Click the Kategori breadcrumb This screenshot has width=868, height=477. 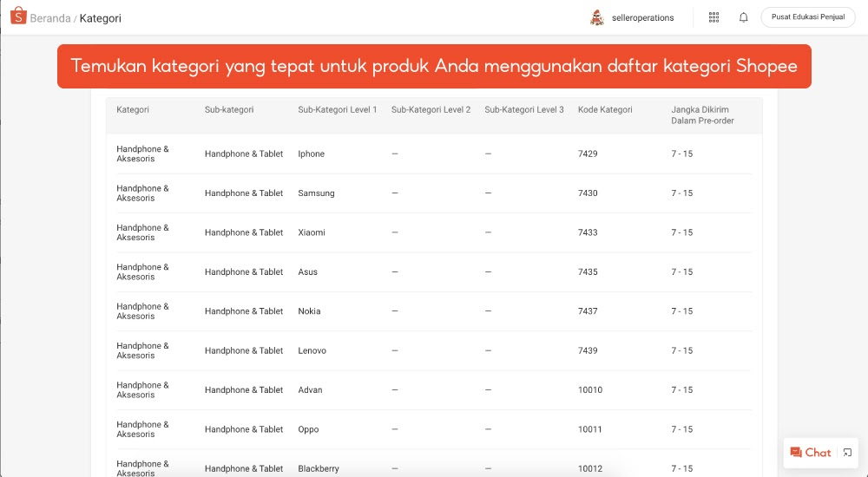pos(100,18)
